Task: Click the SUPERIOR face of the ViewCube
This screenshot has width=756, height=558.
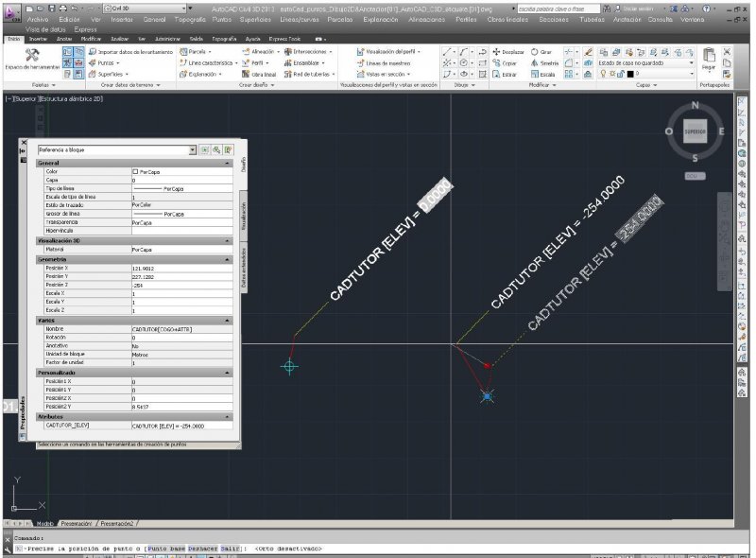Action: pos(695,131)
